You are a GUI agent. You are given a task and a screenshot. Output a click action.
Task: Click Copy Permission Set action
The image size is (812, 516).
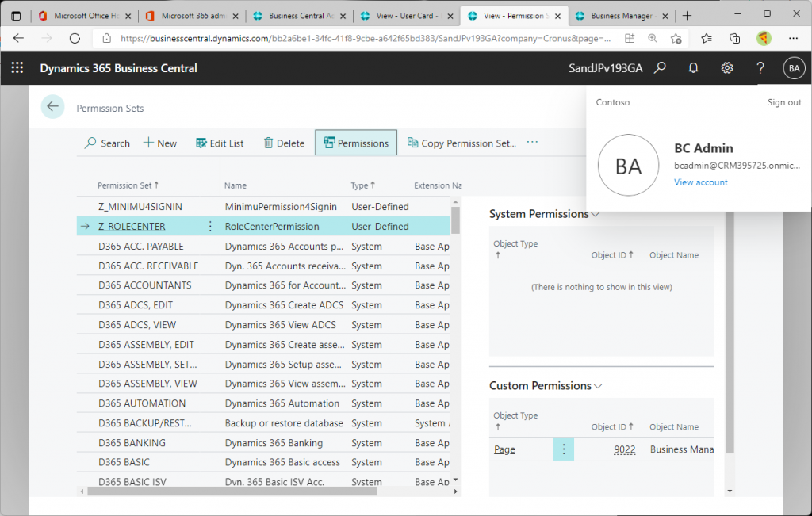pos(462,143)
